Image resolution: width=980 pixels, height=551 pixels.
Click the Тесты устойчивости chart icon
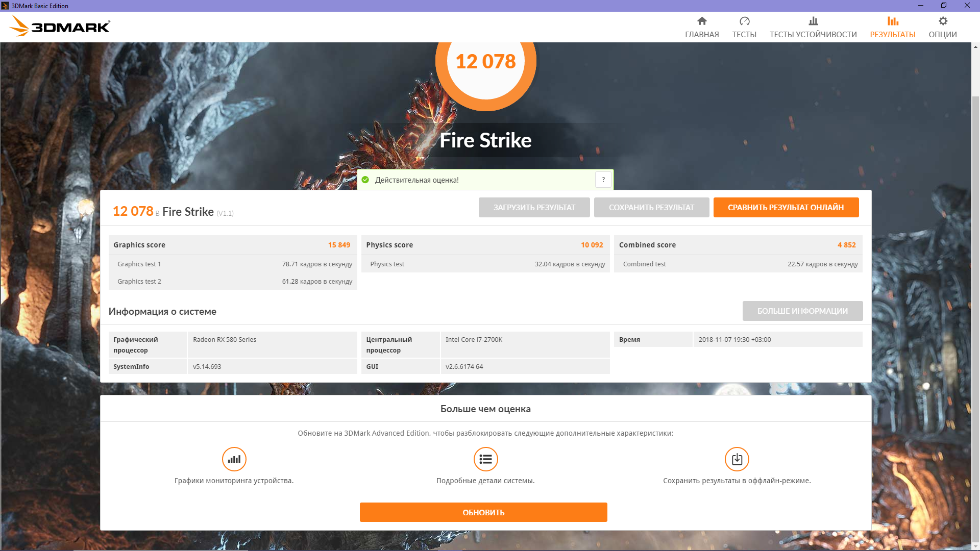tap(813, 21)
